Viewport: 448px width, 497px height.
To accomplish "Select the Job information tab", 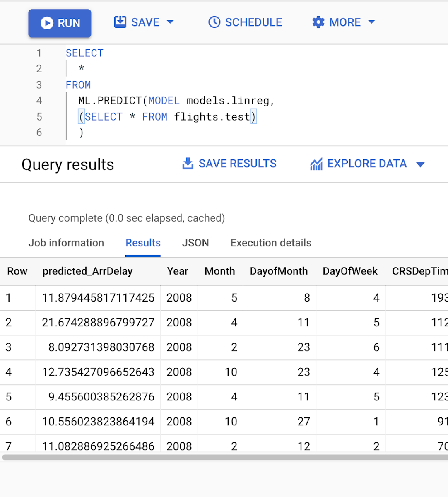I will pos(66,243).
